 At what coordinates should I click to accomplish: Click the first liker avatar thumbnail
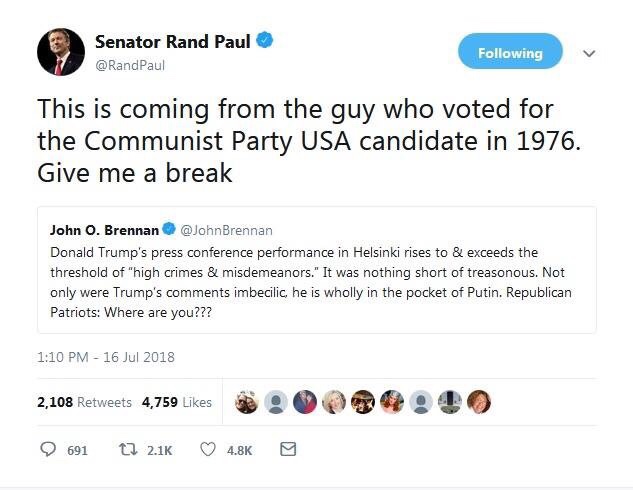click(246, 402)
